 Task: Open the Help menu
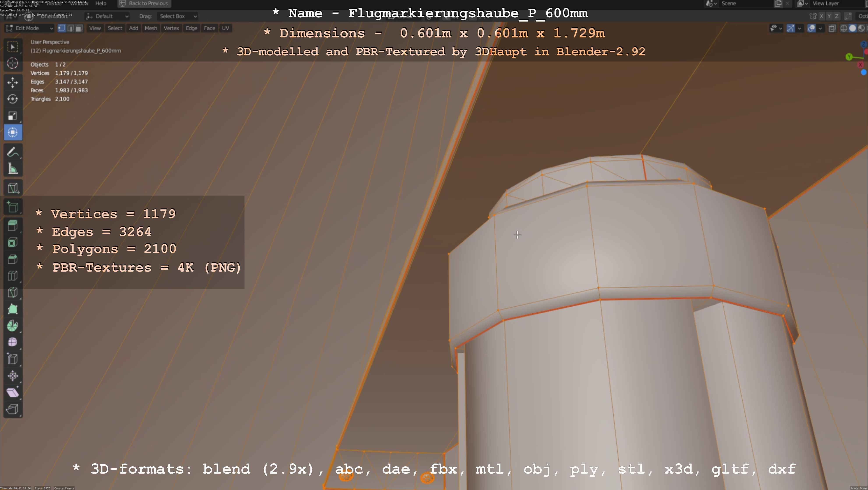click(101, 3)
